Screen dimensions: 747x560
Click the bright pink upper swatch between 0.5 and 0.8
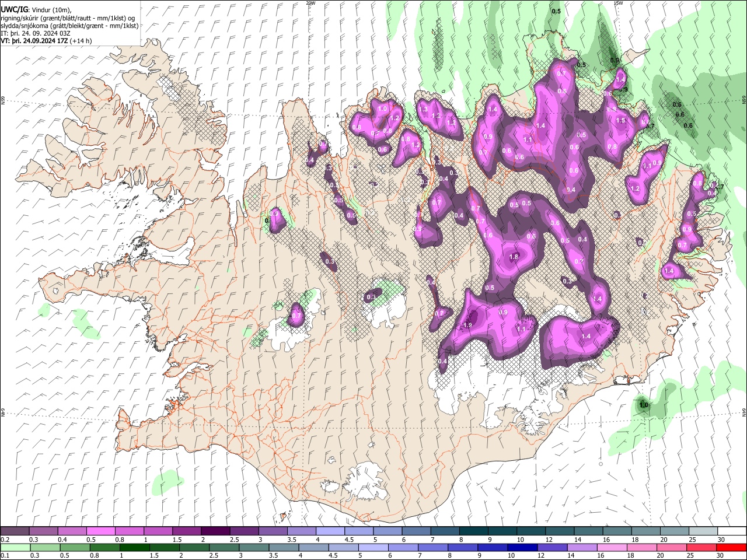coord(100,531)
